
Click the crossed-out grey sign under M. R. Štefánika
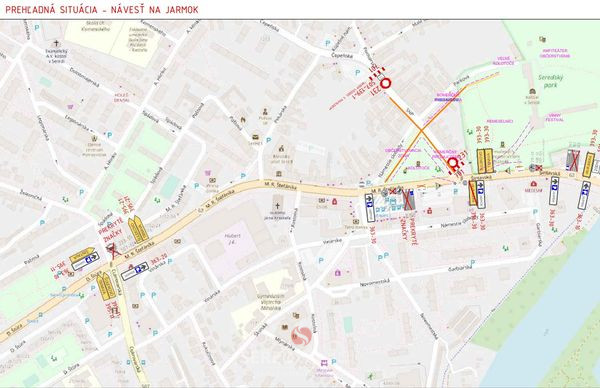pos(409,200)
